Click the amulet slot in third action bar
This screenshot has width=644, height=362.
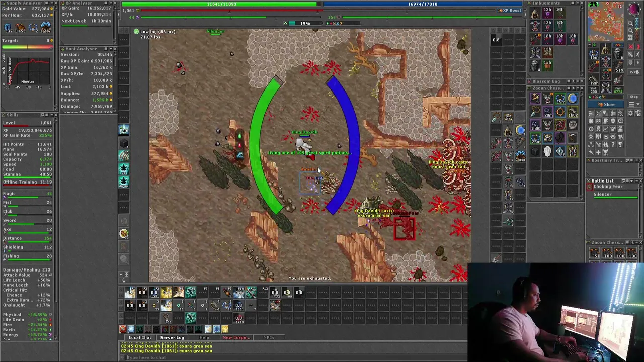[x=167, y=318]
